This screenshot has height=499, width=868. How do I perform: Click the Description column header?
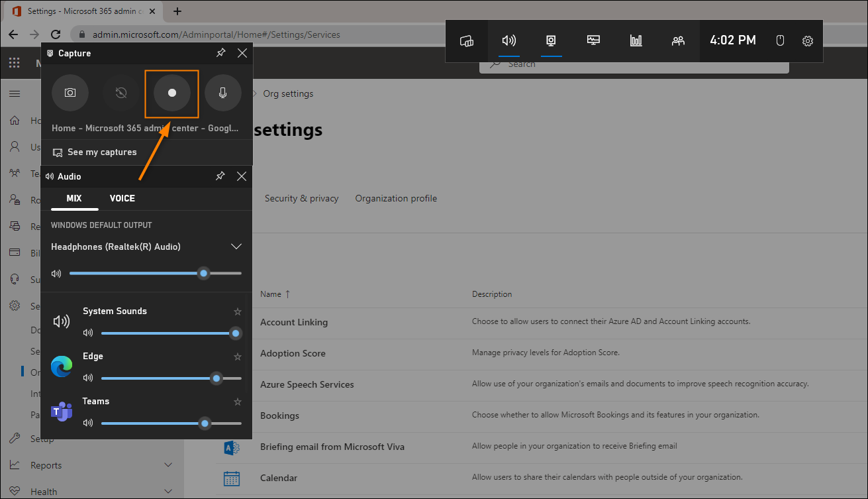pos(492,294)
